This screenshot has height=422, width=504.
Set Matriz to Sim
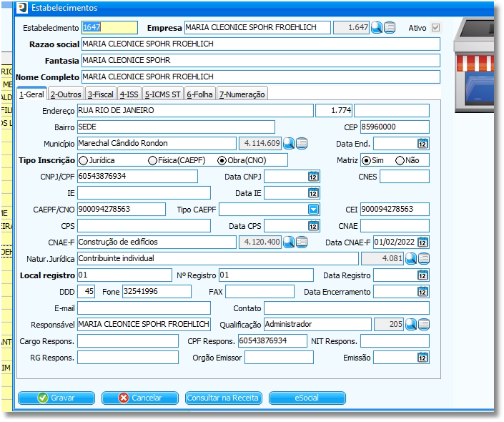pyautogui.click(x=366, y=160)
